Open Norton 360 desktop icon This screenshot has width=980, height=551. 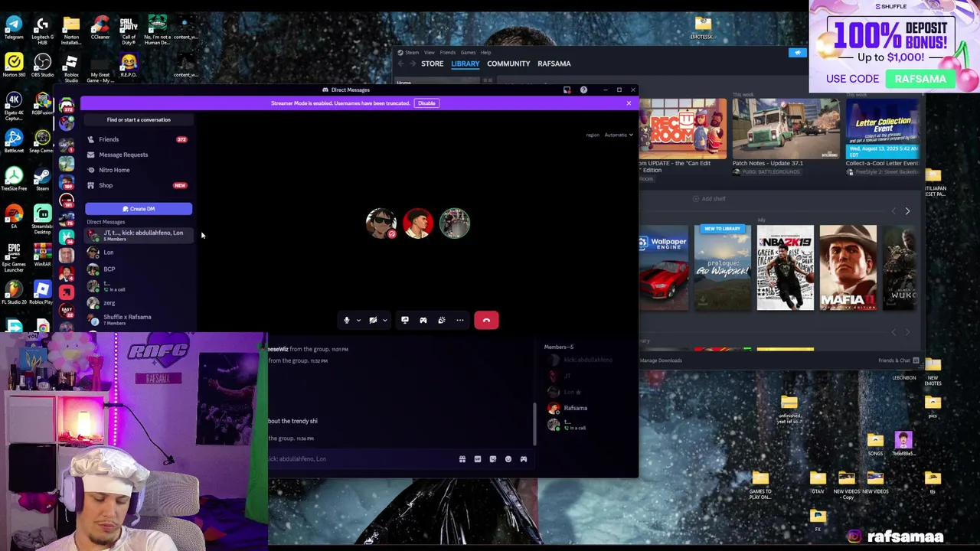point(14,65)
